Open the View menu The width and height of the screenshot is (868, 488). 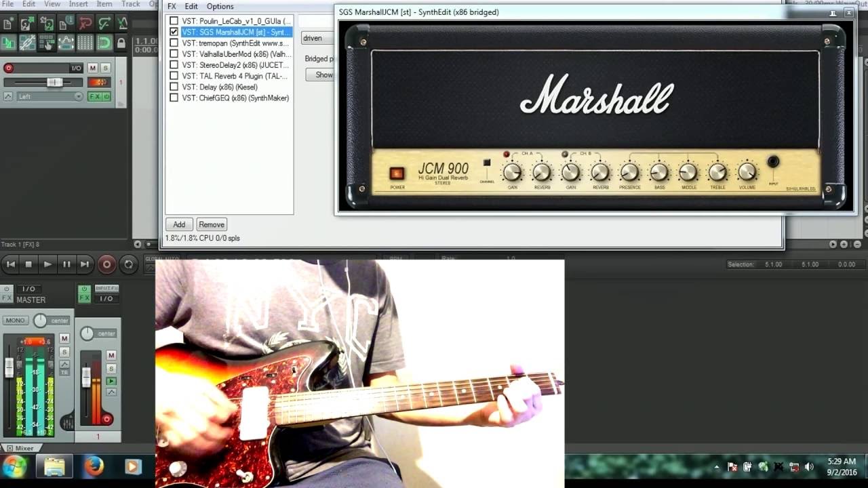pos(52,4)
